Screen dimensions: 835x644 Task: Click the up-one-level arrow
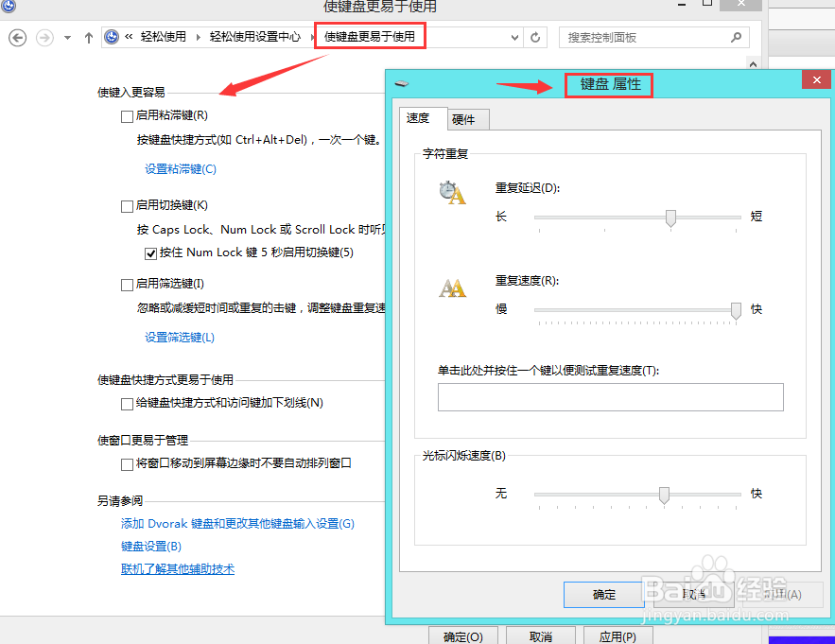point(88,37)
